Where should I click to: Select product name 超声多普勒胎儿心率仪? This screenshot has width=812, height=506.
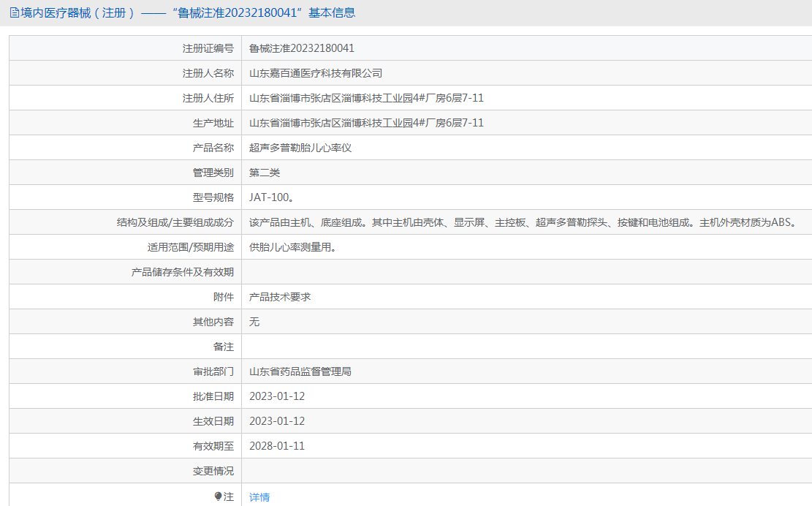click(x=300, y=148)
